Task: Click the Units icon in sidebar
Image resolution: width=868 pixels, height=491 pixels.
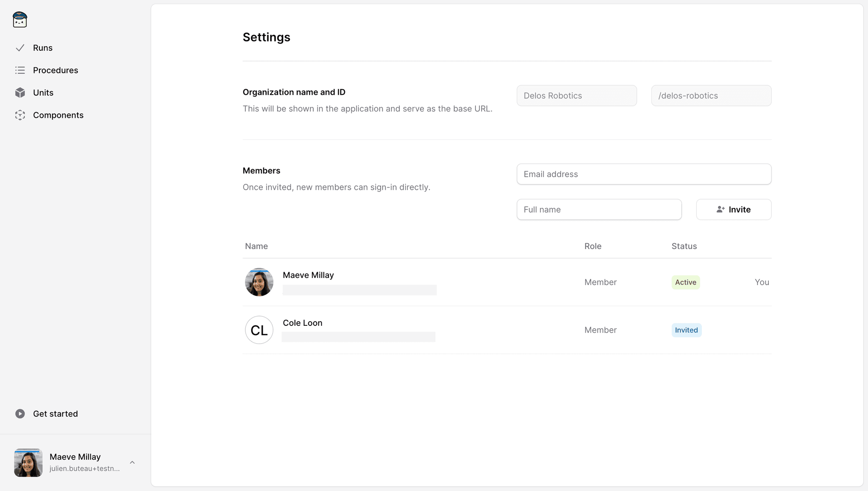Action: tap(20, 92)
